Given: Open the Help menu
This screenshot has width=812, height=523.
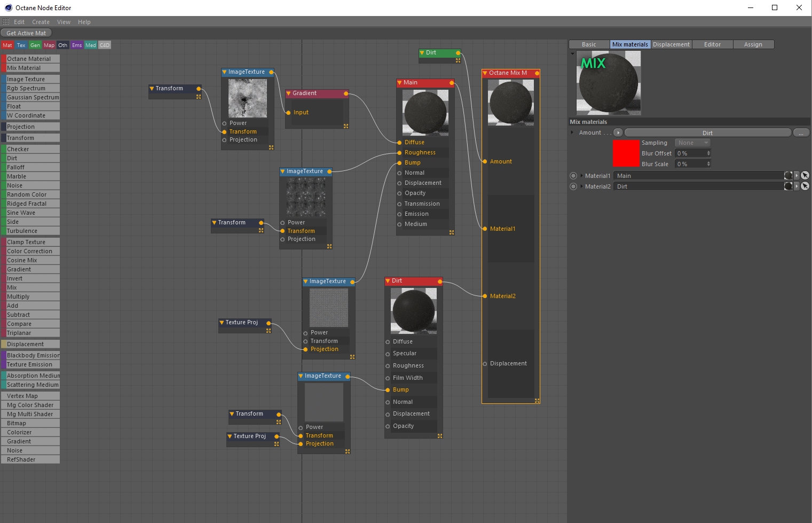Looking at the screenshot, I should [84, 22].
